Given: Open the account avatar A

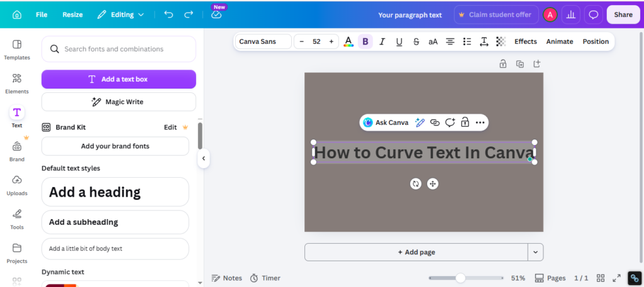Looking at the screenshot, I should click(x=550, y=15).
